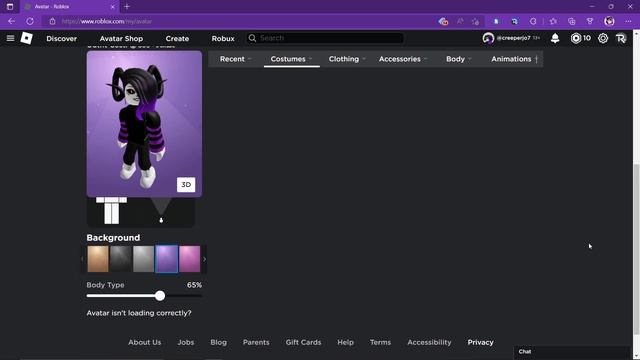
Task: Open Avatar Shop in the navigation bar
Action: (121, 38)
